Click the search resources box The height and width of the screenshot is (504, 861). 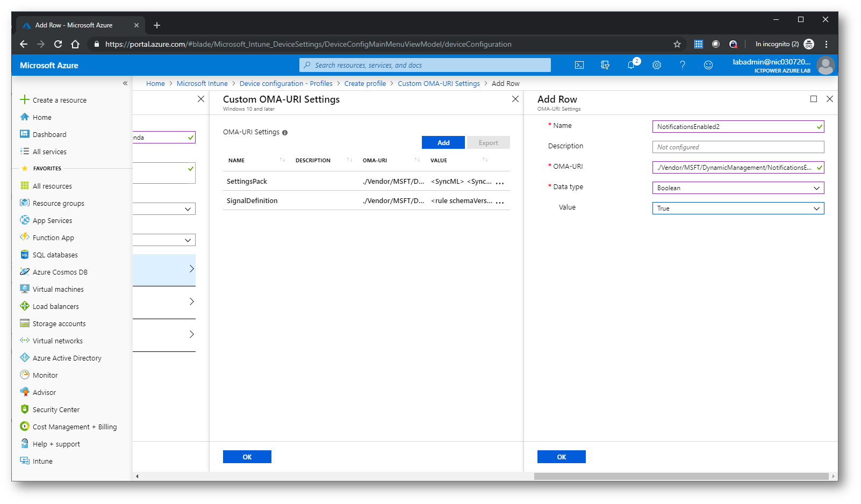pos(425,65)
